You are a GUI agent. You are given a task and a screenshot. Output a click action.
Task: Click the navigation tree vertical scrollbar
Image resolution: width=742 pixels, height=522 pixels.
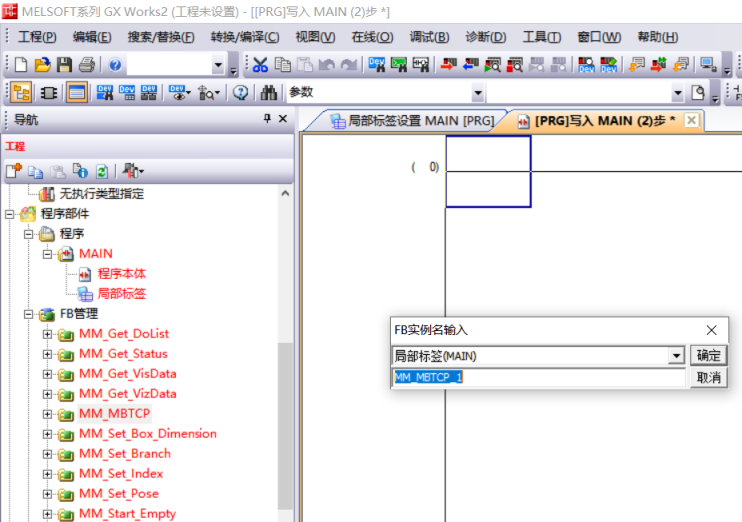pyautogui.click(x=285, y=425)
